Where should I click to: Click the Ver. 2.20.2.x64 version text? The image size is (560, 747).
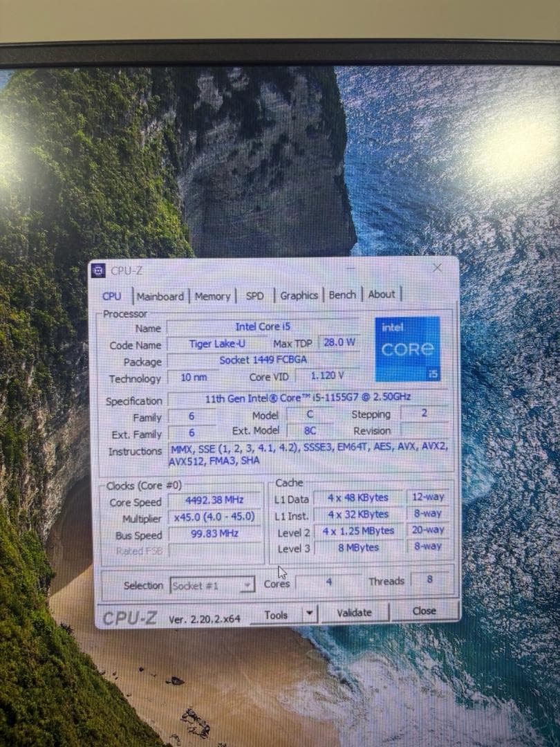pos(204,619)
